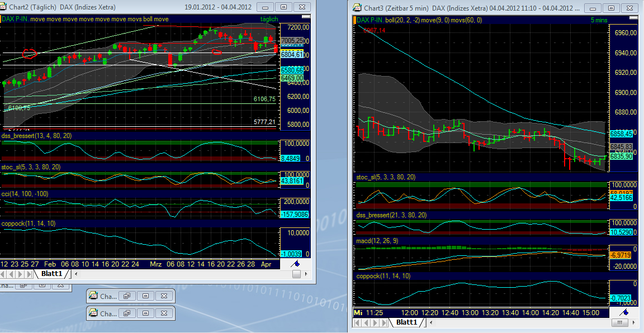
Task: Click the first-sheet navigation arrow in Chart2
Action: point(3,274)
